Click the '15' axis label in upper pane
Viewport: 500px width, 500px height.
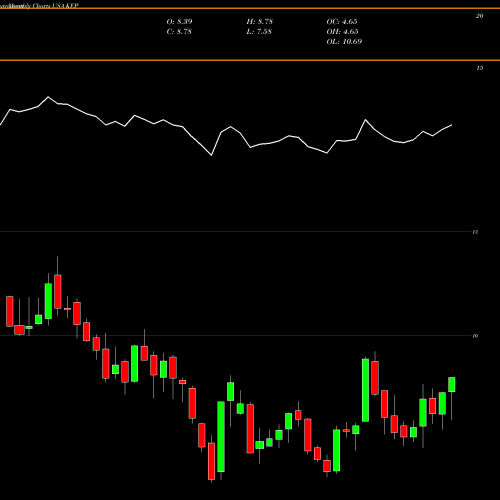(479, 68)
